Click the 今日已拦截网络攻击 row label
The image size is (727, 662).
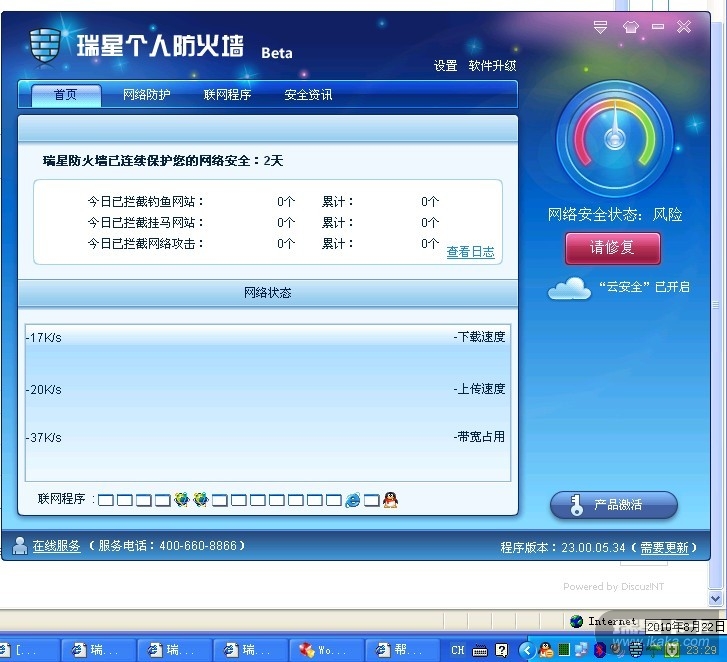pyautogui.click(x=145, y=243)
